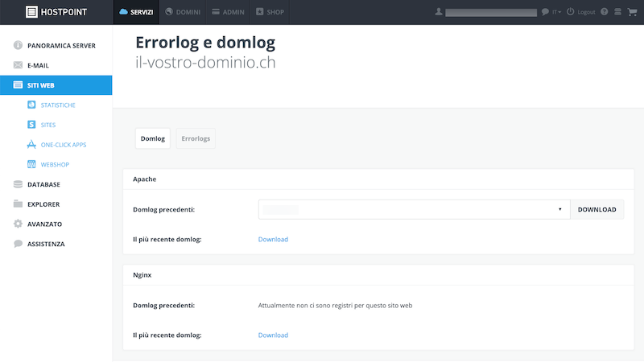Screen dimensions: 644x362
Task: Click the cloud icon on Servizi
Action: point(123,11)
